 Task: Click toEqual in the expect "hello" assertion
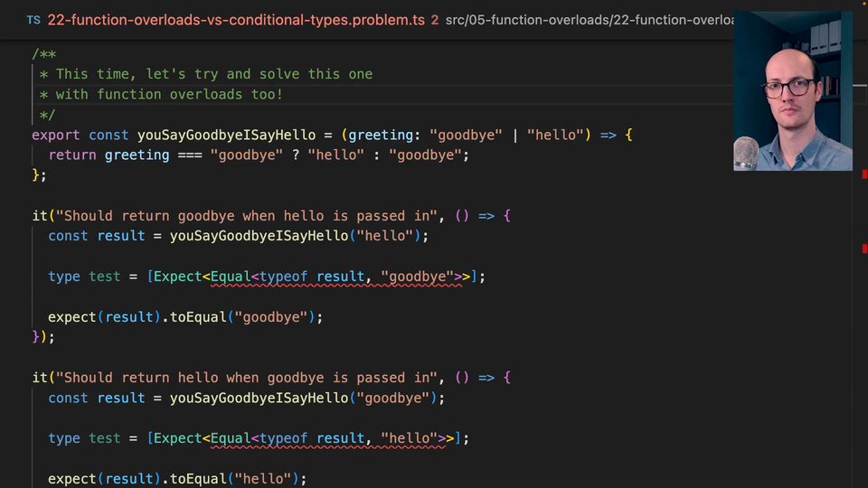pos(199,479)
